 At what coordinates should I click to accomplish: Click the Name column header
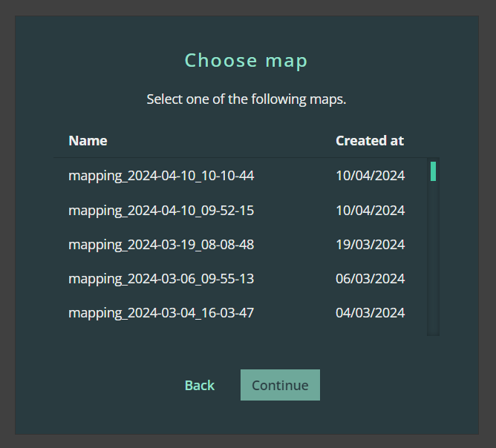click(x=88, y=141)
